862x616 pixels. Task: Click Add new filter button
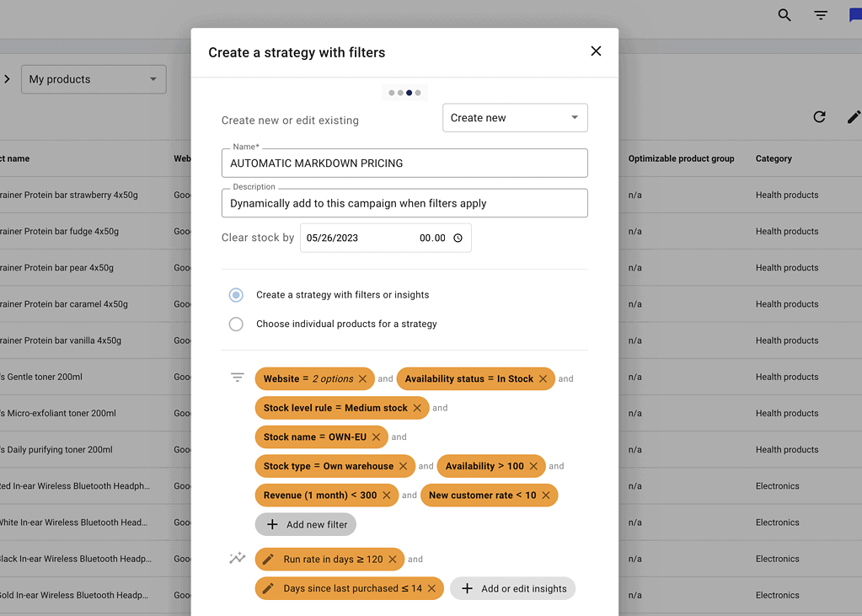[x=306, y=525]
